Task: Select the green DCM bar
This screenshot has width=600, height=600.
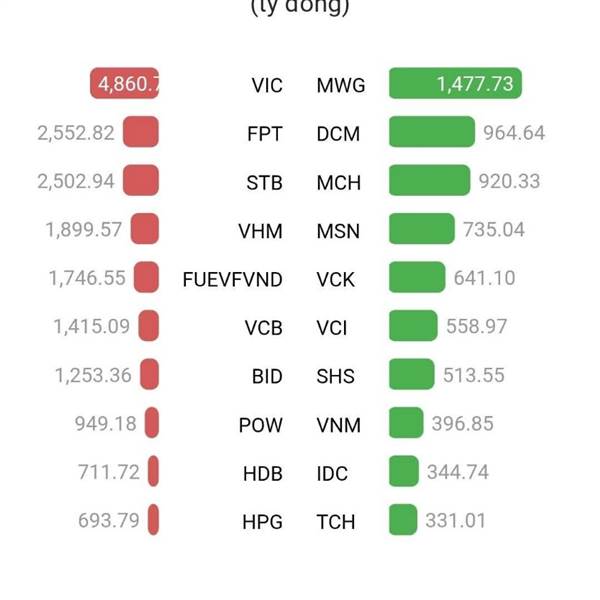Action: point(432,132)
